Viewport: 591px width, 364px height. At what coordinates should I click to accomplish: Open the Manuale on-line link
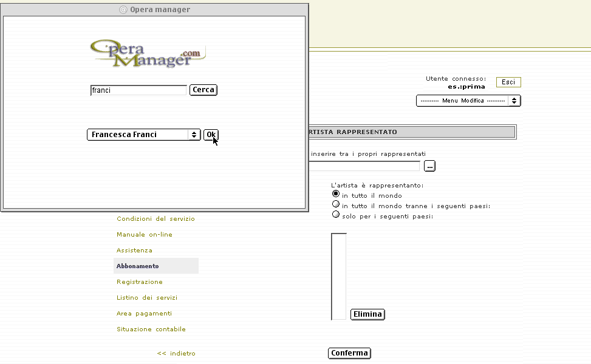[x=145, y=235]
